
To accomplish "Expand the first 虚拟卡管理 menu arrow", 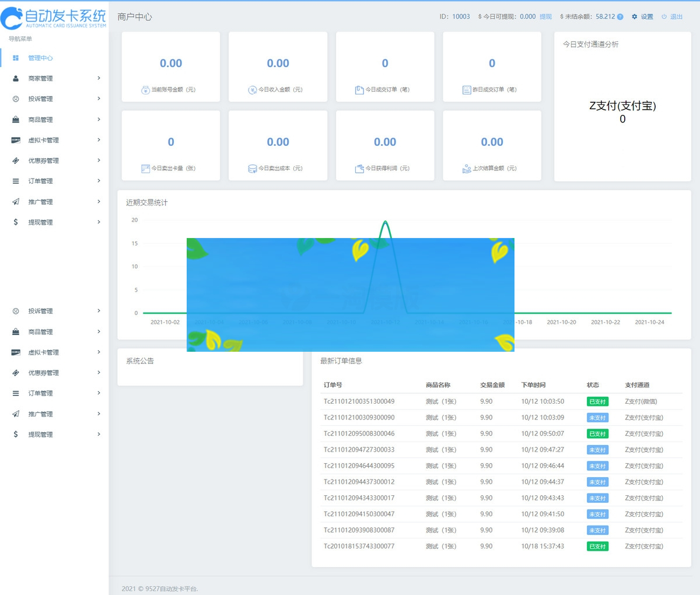I will [x=99, y=140].
